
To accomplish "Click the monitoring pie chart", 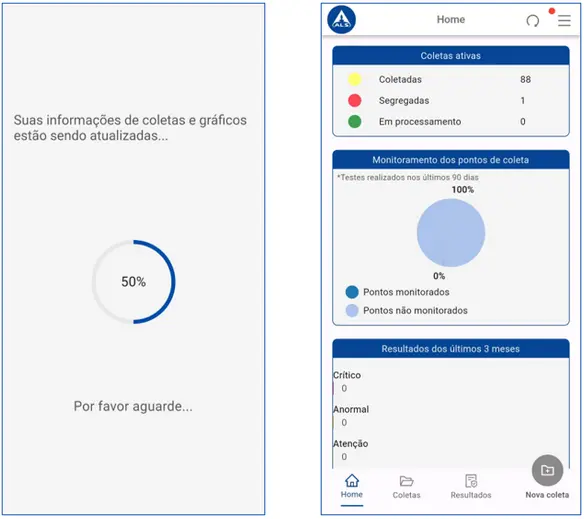I will 451,232.
